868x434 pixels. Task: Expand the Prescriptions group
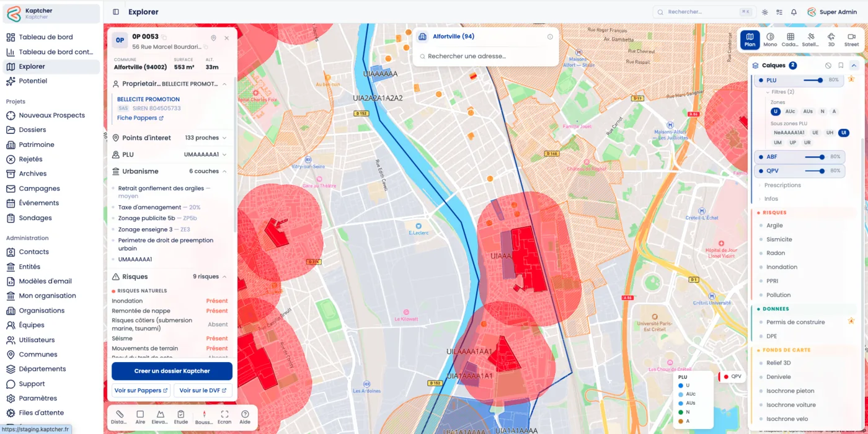point(780,185)
